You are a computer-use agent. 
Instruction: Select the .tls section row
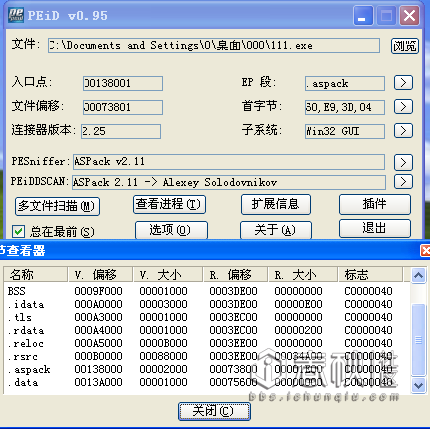pyautogui.click(x=207, y=317)
